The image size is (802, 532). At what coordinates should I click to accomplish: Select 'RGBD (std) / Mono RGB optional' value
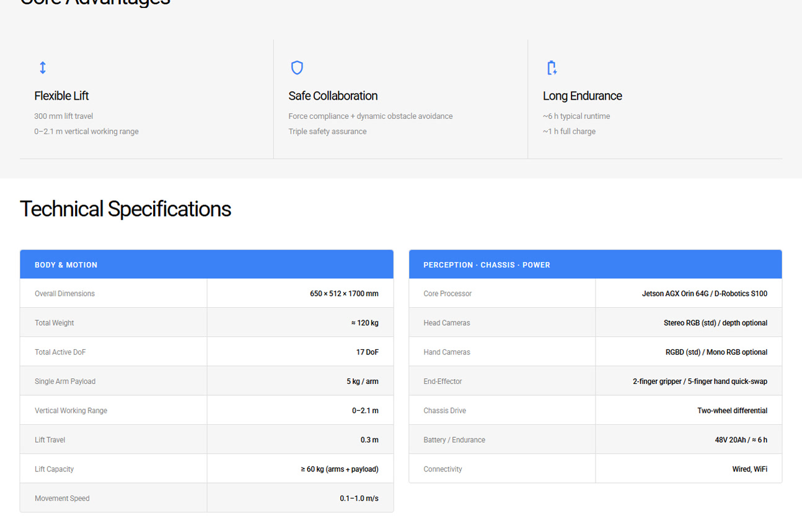[x=716, y=352]
